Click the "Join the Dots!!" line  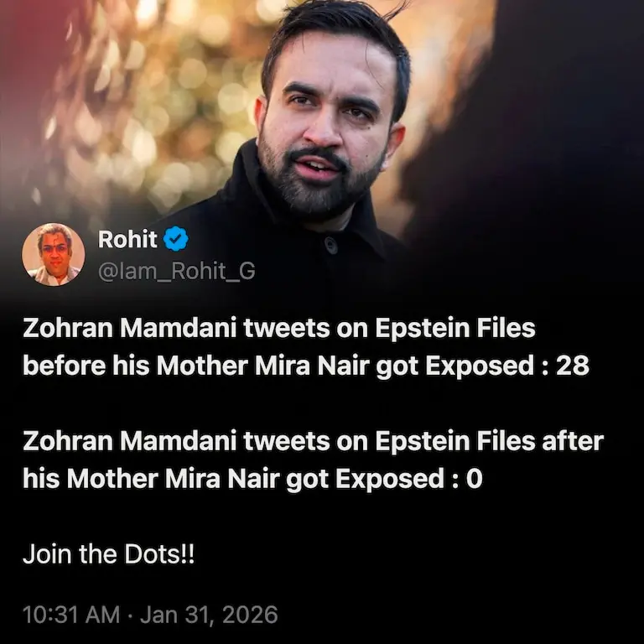pos(108,554)
